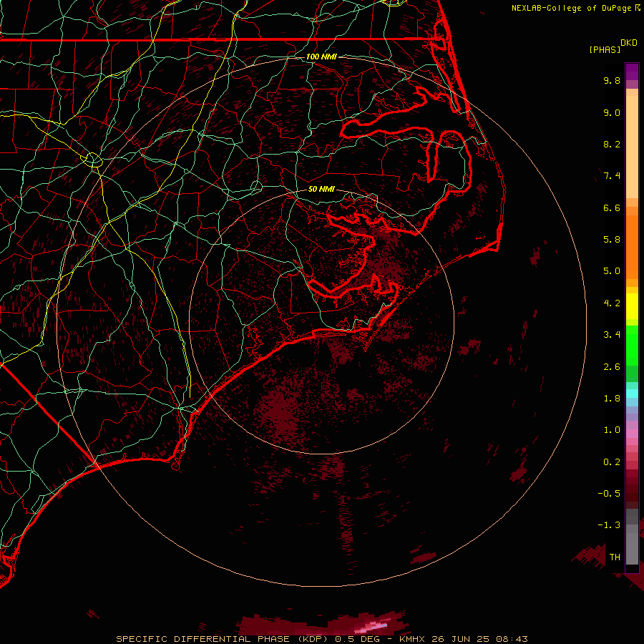Click the 9.8 color scale value

tap(612, 81)
